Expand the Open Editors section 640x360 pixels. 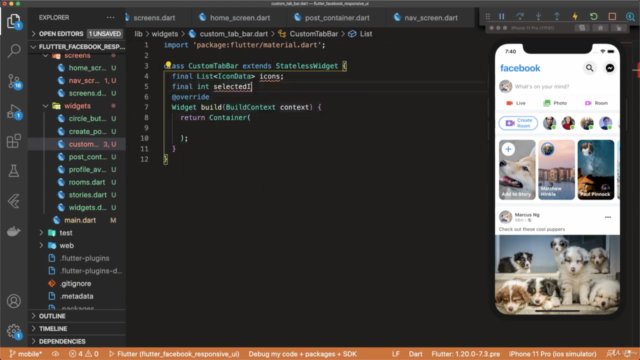tap(77, 34)
